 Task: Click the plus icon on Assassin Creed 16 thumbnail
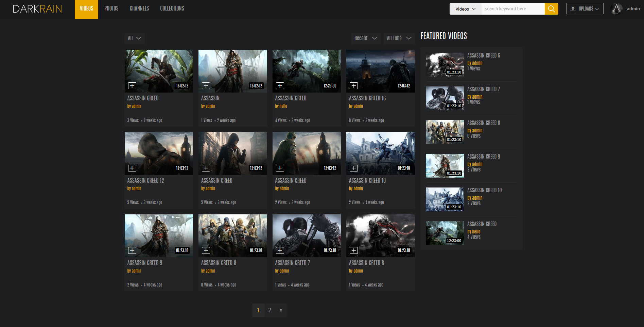pyautogui.click(x=354, y=86)
